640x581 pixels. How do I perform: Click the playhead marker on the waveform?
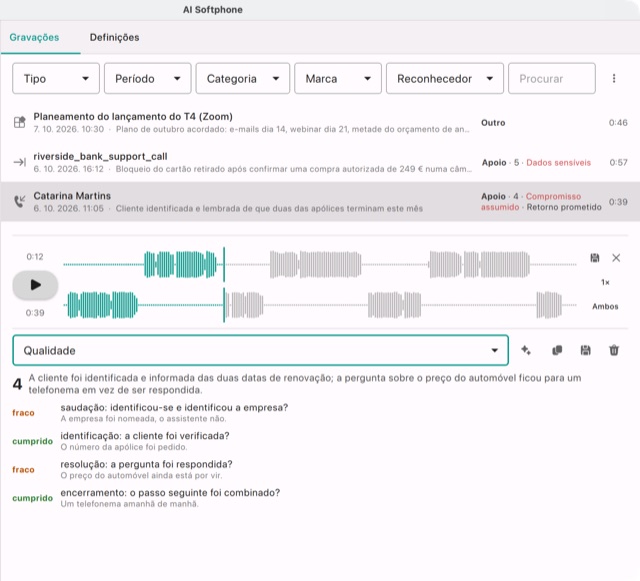(224, 285)
